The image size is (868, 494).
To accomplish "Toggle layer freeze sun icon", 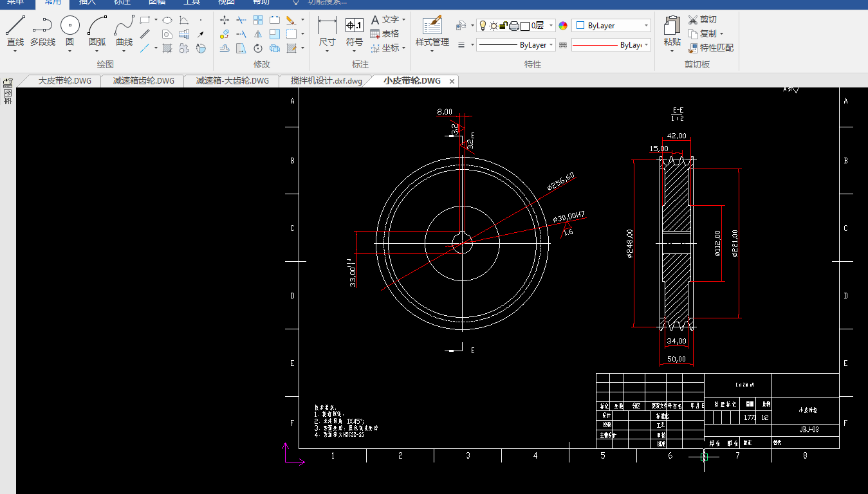I will 494,26.
